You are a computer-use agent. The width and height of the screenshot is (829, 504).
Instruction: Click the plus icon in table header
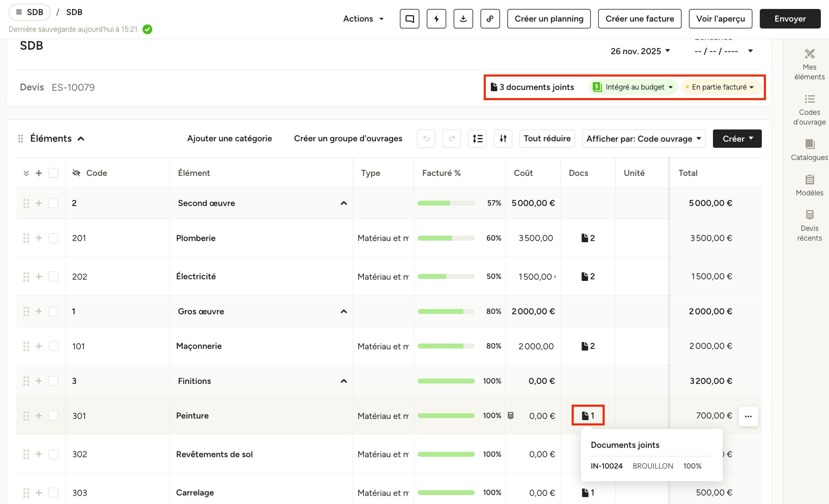tap(39, 173)
